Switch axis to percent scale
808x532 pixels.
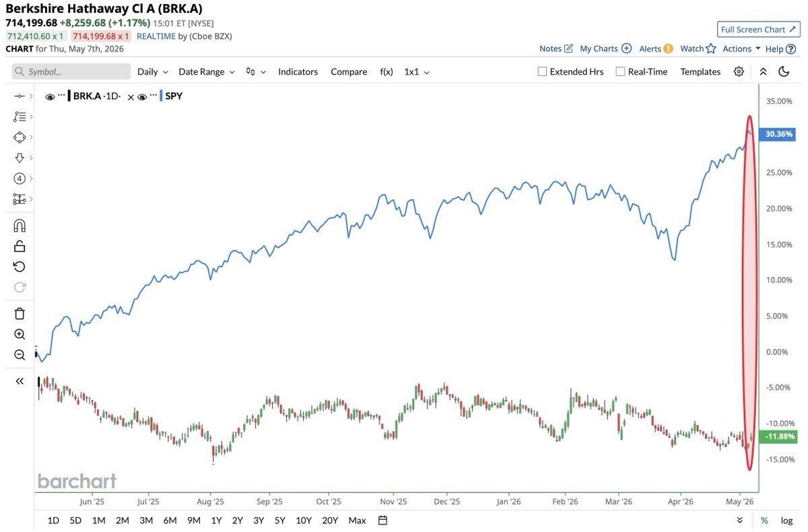[764, 520]
